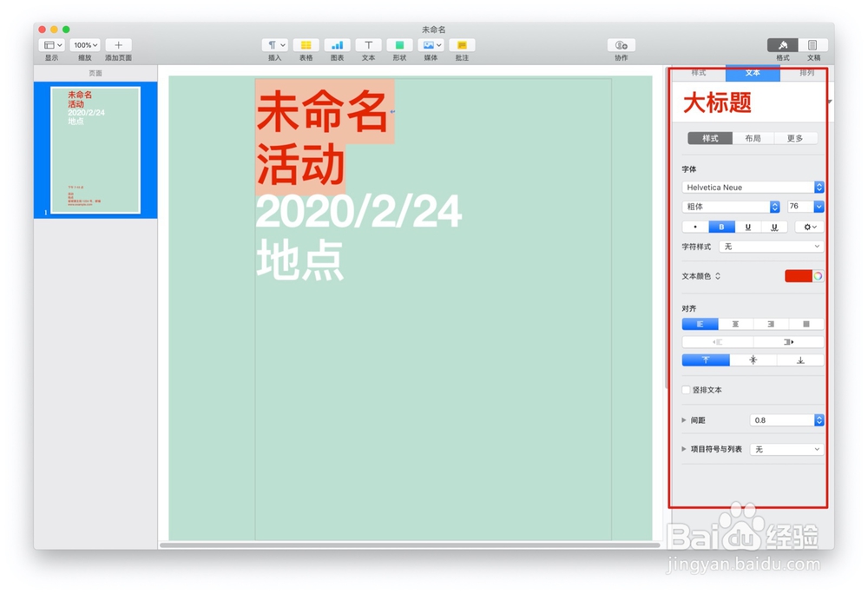868x594 pixels.
Task: Open the Helvetica Neue font dropdown
Action: click(752, 187)
